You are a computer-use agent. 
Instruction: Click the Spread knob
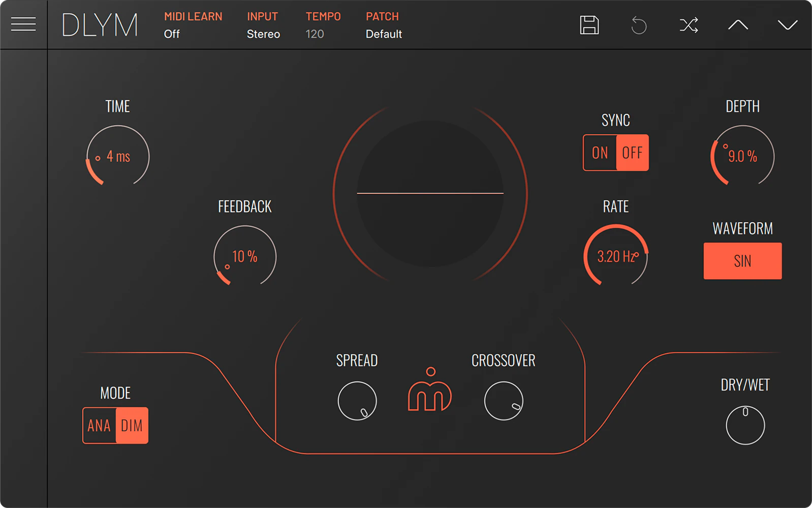point(357,401)
